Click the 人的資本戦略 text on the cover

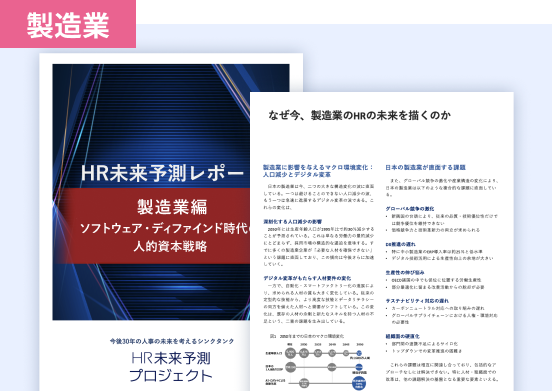170,246
